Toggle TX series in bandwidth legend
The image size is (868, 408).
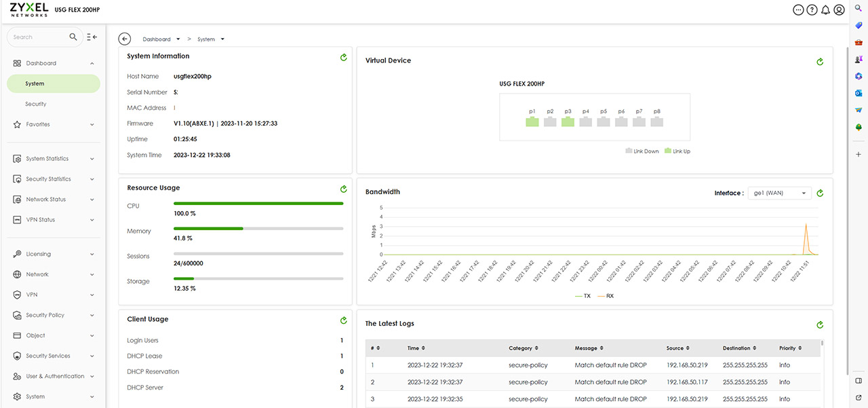point(583,296)
